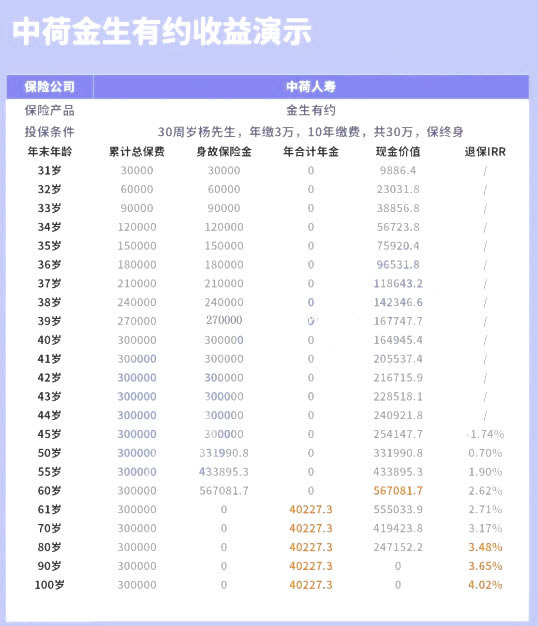538x626 pixels.
Task: Click the IRR value -1.74%
Action: tap(485, 434)
